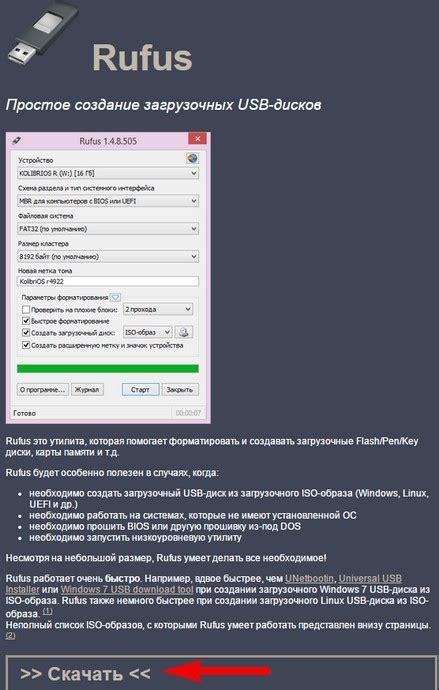Toggle create bootable disk checkbox
Image resolution: width=439 pixels, height=690 pixels.
[x=26, y=332]
